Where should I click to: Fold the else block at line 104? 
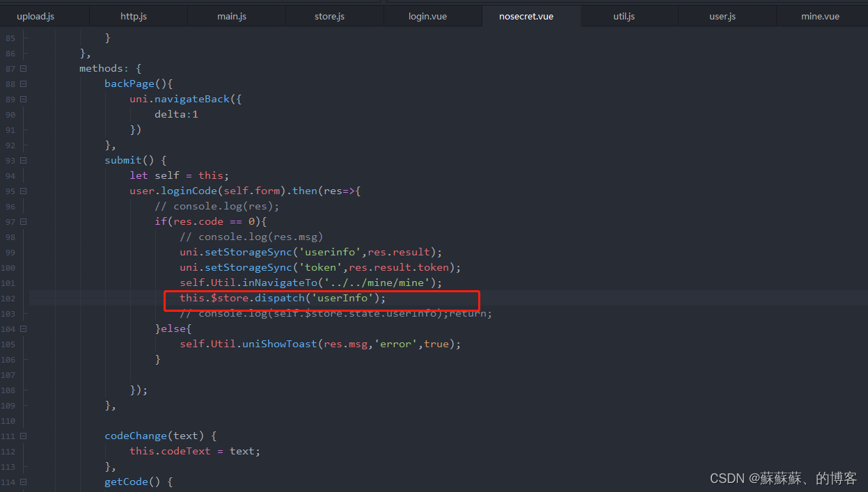pos(24,328)
